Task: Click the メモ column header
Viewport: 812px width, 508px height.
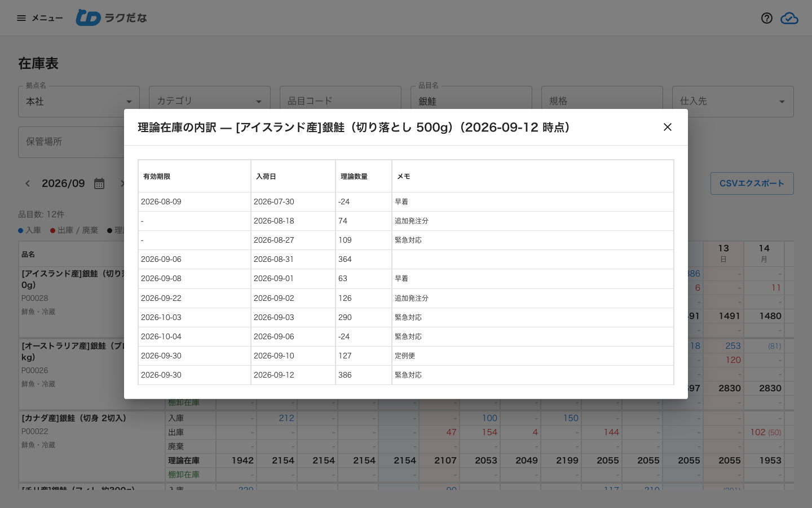Action: coord(533,176)
